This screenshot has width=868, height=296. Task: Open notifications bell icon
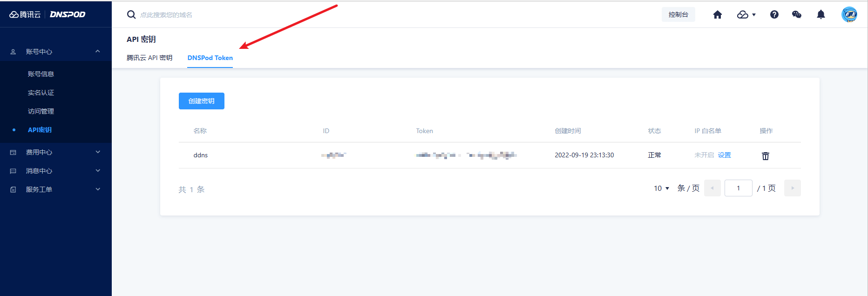click(x=821, y=15)
